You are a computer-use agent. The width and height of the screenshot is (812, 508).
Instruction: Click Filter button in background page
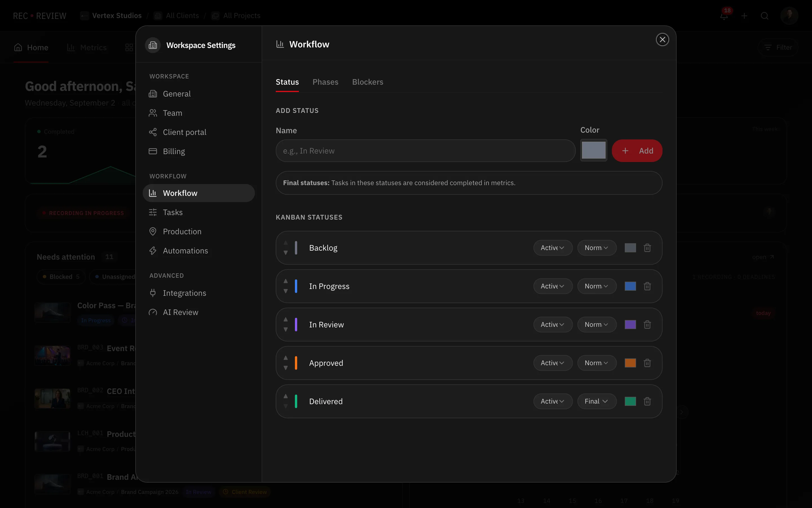(778, 48)
